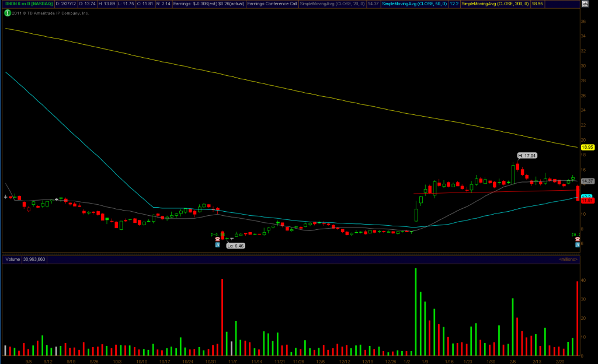Image resolution: width=598 pixels, height=364 pixels.
Task: Click the 'Volume' panel label
Action: click(13, 260)
